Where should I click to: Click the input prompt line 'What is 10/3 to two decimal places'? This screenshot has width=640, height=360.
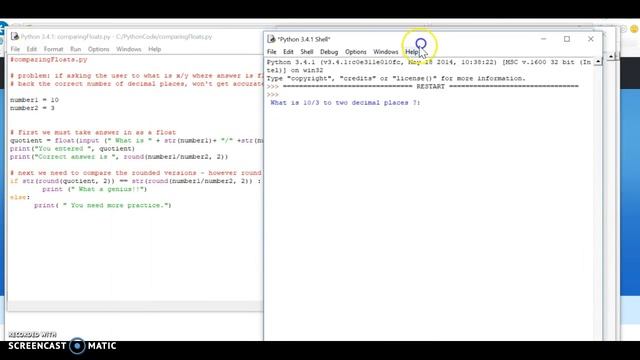click(x=345, y=103)
